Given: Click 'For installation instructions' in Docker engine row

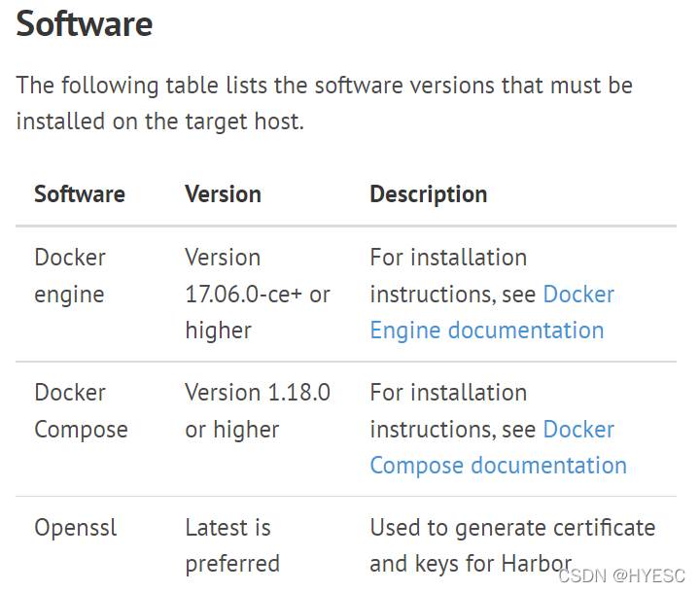Looking at the screenshot, I should [x=448, y=276].
